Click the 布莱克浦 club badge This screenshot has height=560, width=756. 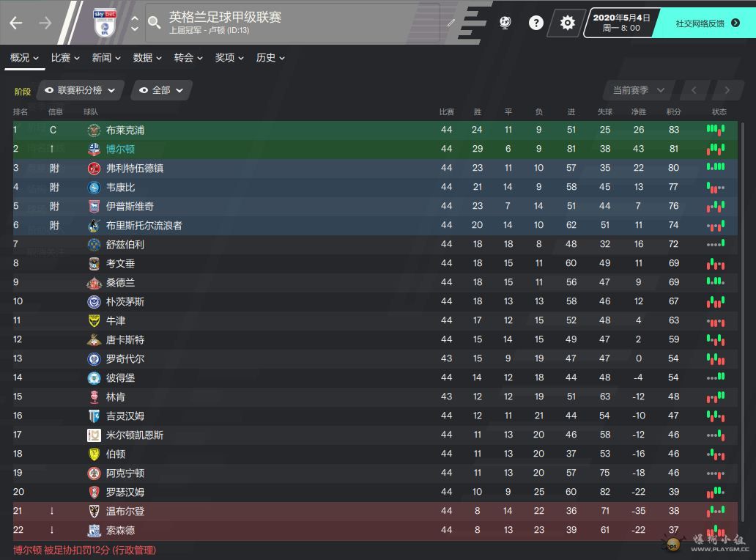94,130
